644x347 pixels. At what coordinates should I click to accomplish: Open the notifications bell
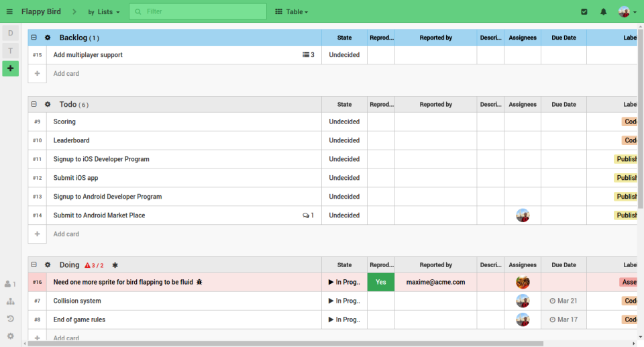coord(603,12)
